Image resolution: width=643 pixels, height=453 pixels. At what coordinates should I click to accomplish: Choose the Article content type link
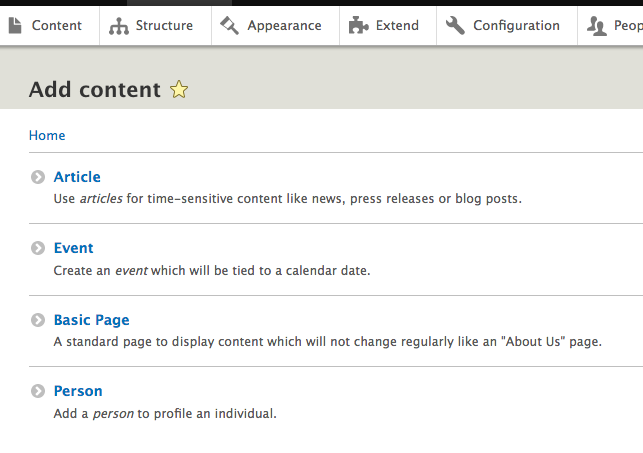point(77,177)
